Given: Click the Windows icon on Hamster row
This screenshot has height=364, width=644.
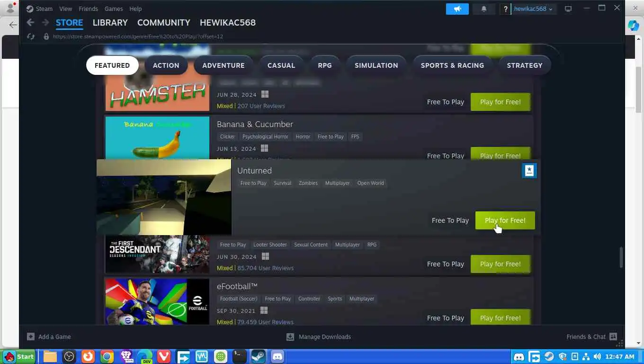Looking at the screenshot, I should pos(265,94).
